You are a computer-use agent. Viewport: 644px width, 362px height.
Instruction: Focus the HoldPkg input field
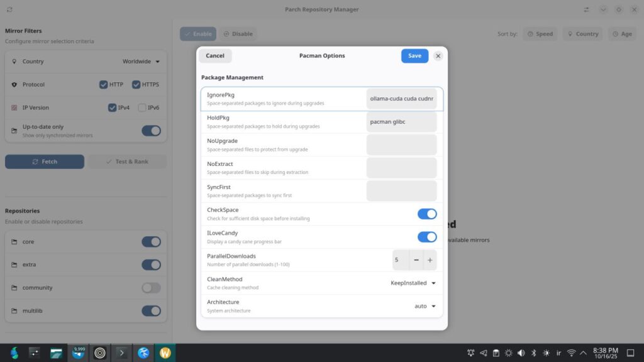click(401, 122)
